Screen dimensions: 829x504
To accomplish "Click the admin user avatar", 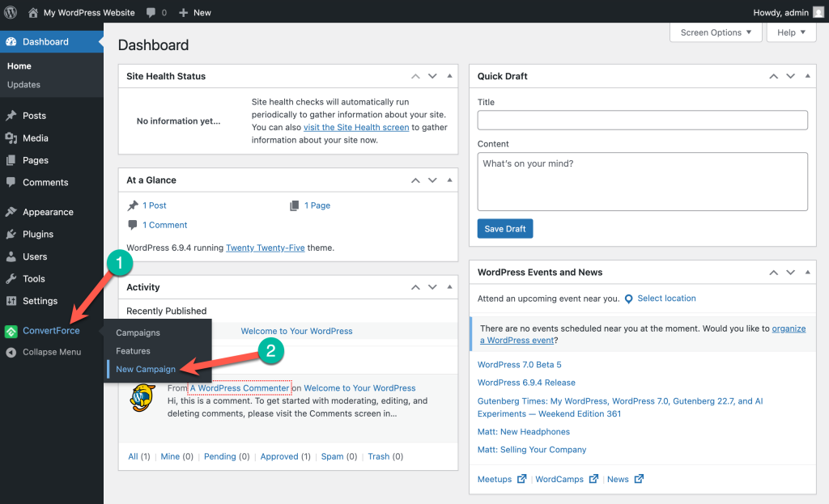I will tap(818, 12).
